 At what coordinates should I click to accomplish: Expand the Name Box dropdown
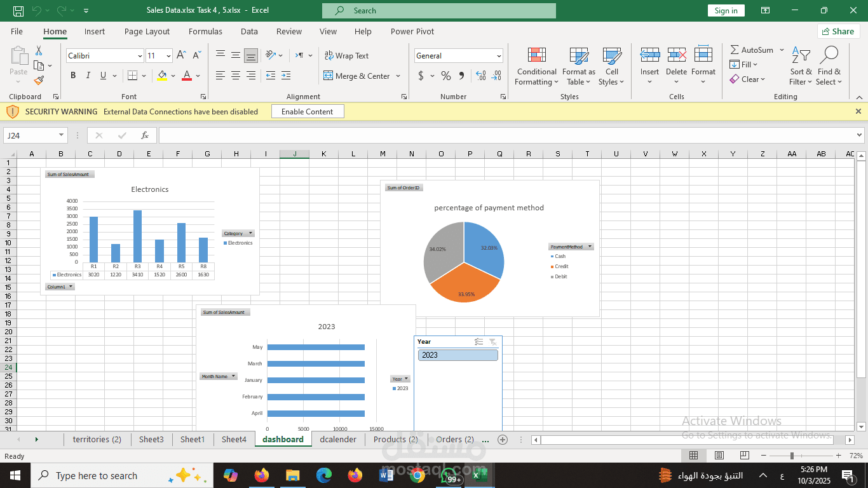[62, 135]
